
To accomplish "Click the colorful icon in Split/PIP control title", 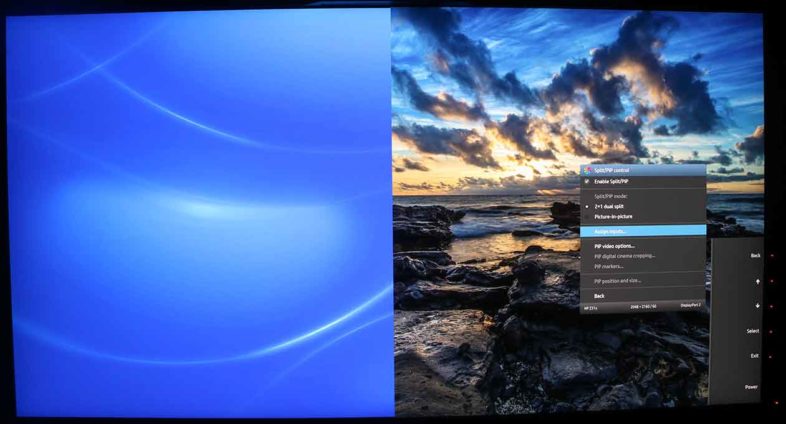I will point(588,170).
